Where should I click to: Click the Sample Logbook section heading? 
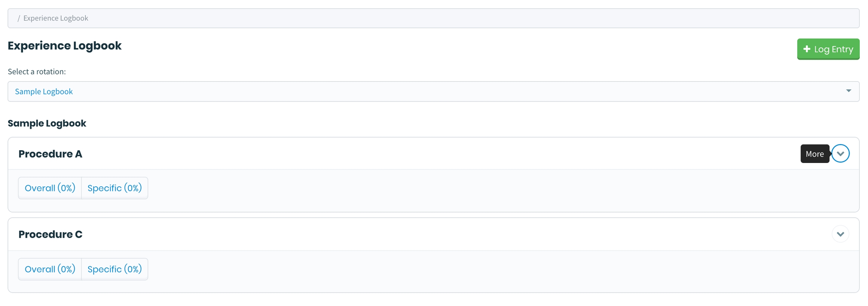47,123
